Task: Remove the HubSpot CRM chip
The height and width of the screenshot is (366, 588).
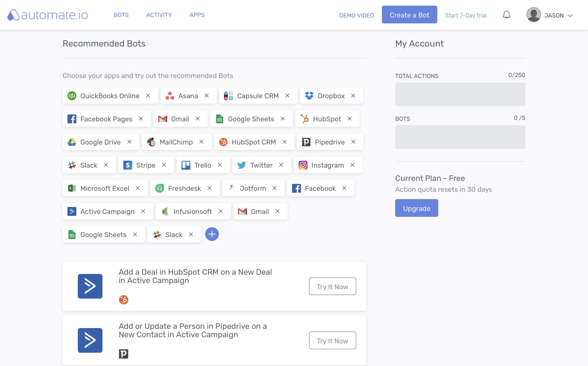Action: click(284, 142)
